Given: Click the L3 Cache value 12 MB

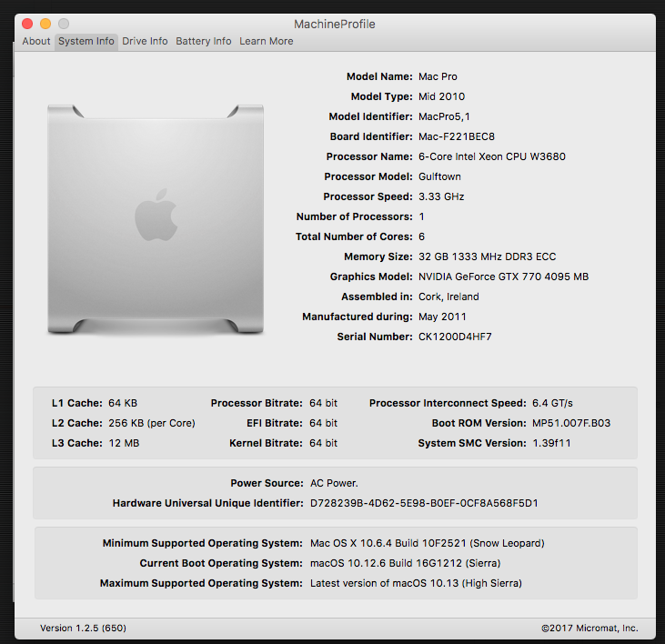Looking at the screenshot, I should point(124,443).
